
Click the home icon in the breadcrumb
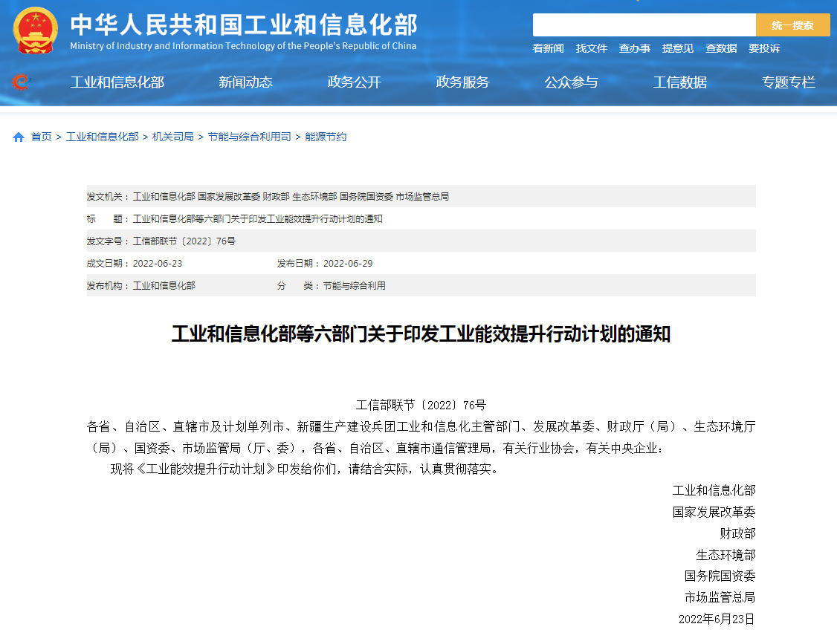click(x=19, y=137)
